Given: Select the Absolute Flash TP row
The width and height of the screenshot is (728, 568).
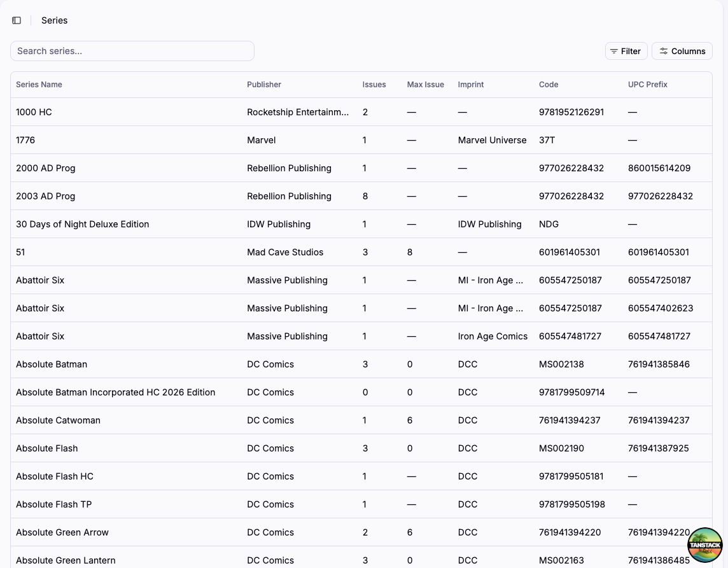Looking at the screenshot, I should point(361,504).
